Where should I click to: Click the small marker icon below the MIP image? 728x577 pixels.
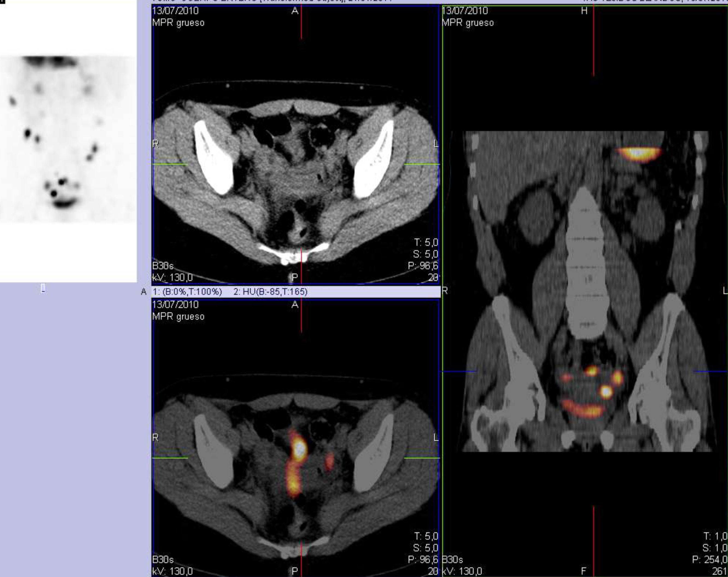[x=43, y=288]
